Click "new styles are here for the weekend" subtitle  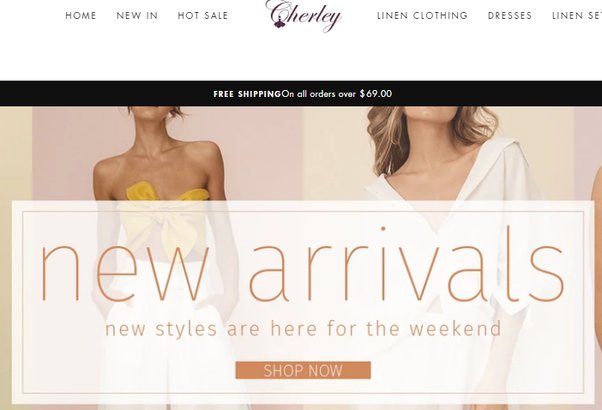click(303, 329)
